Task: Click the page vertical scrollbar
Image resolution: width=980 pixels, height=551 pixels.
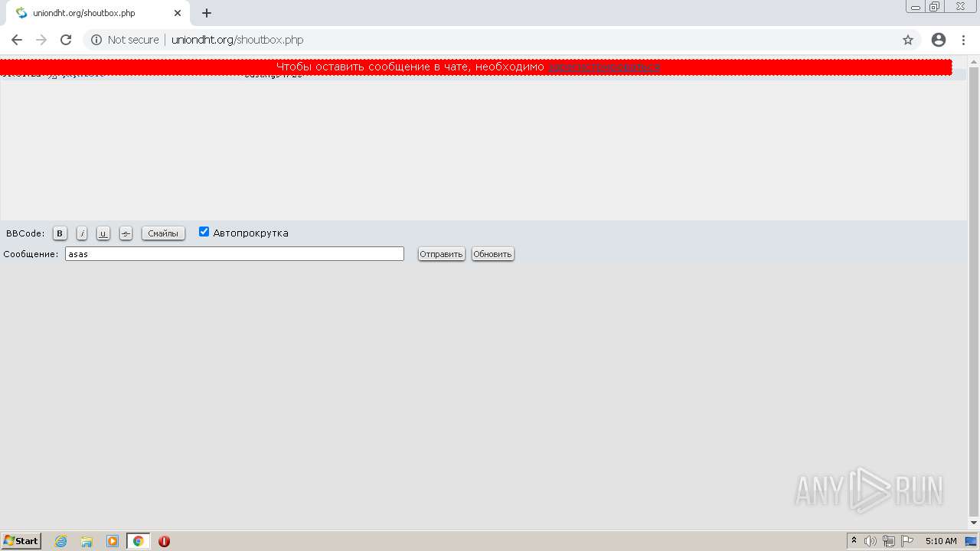Action: point(974,291)
